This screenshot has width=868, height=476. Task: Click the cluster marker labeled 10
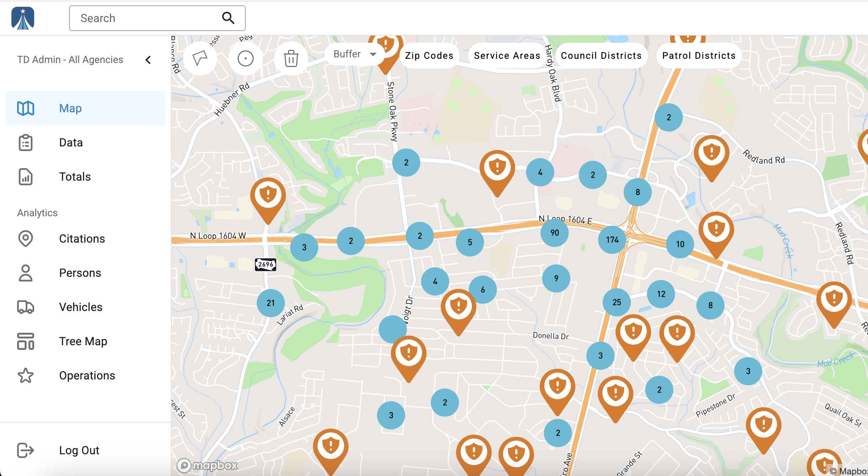coord(680,244)
